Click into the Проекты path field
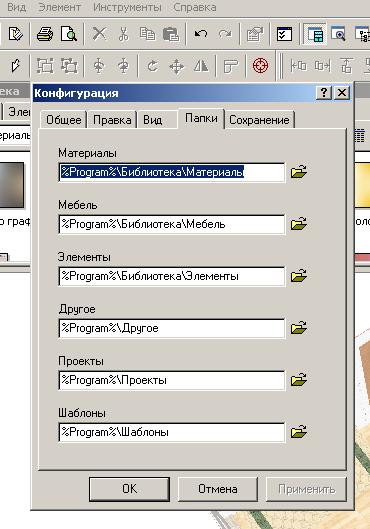370x529 pixels. 172,380
